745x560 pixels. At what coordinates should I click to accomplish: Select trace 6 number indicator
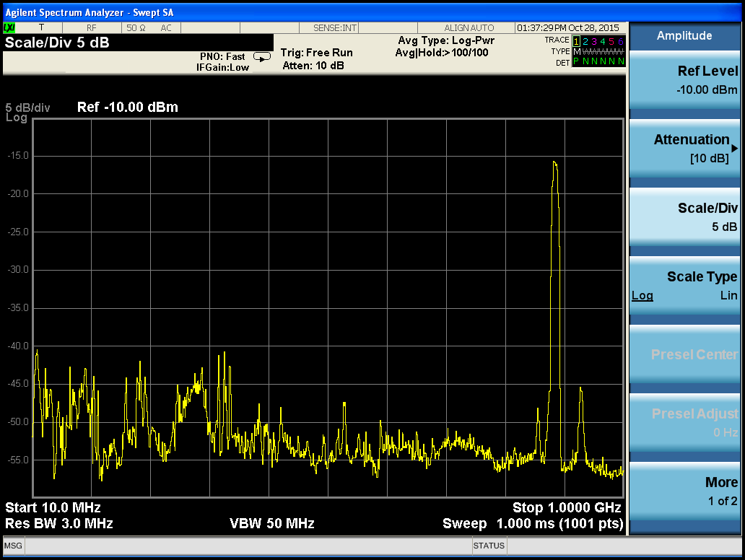click(620, 41)
